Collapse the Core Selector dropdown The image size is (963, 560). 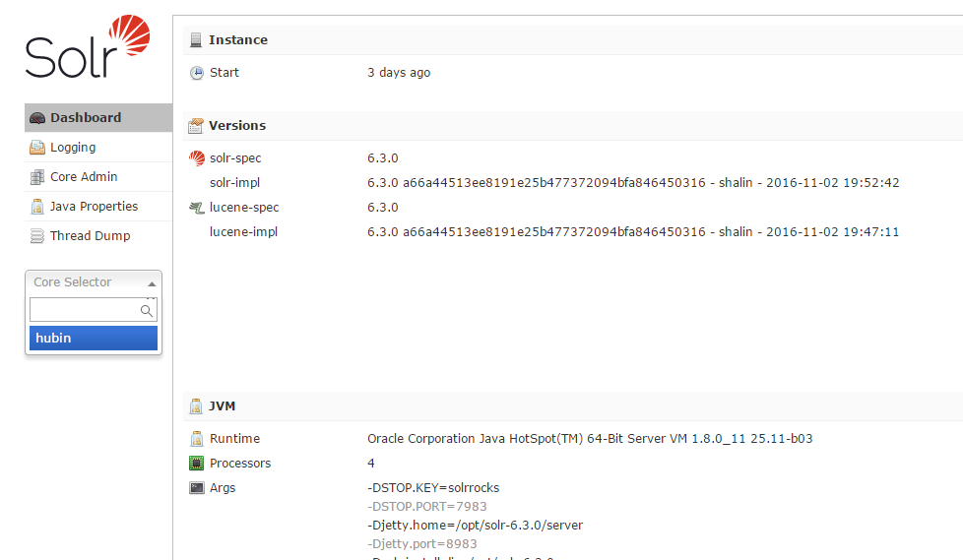[152, 283]
